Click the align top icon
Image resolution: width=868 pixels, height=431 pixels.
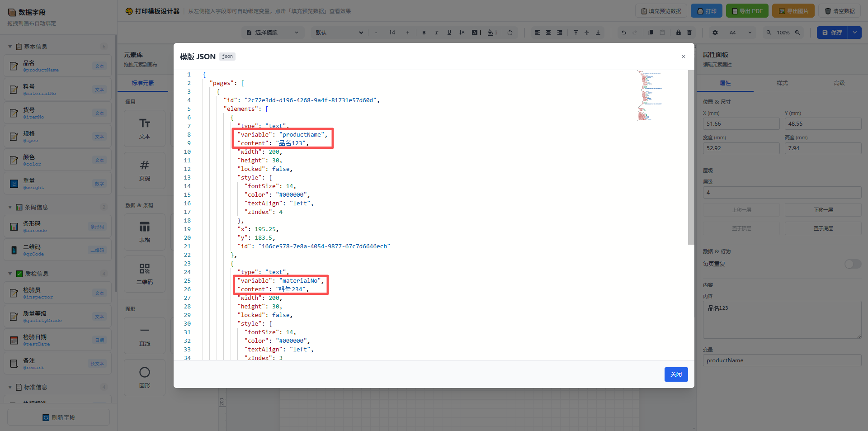pos(576,33)
